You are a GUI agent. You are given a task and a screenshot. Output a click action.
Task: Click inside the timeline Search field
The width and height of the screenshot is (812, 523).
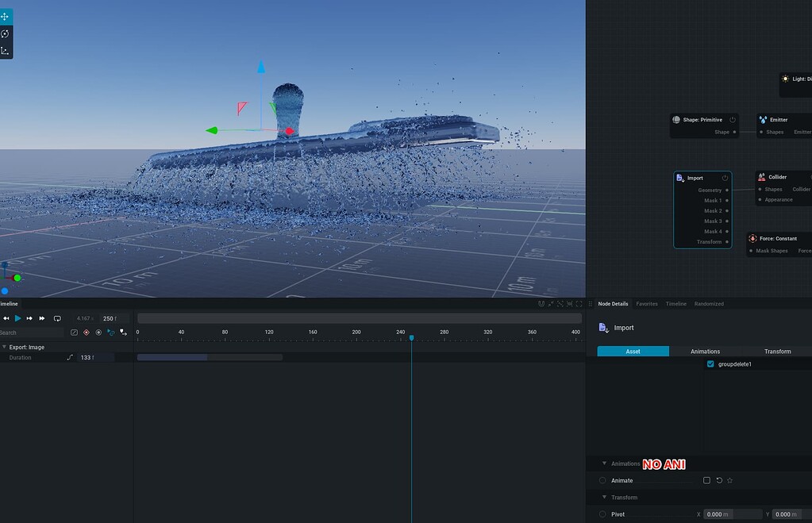(x=32, y=332)
